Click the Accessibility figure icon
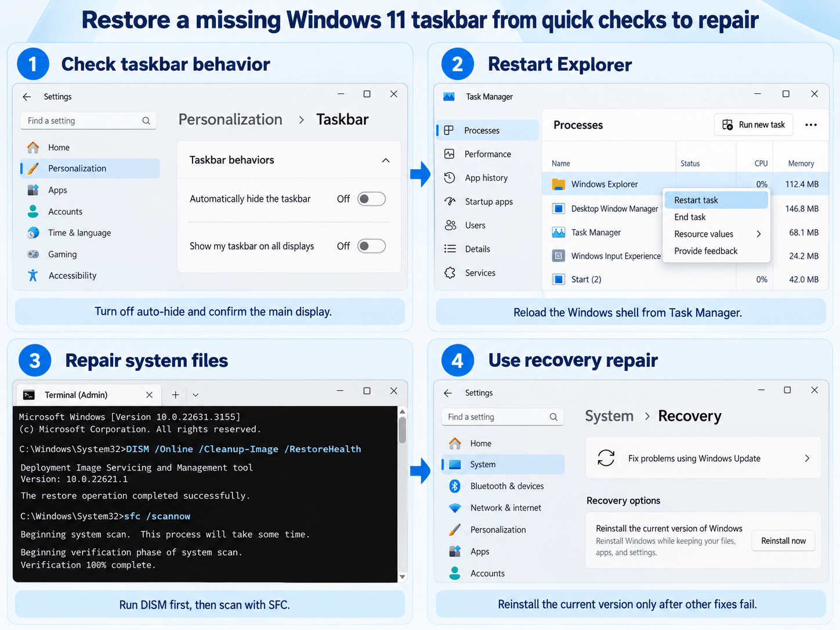 pos(33,276)
